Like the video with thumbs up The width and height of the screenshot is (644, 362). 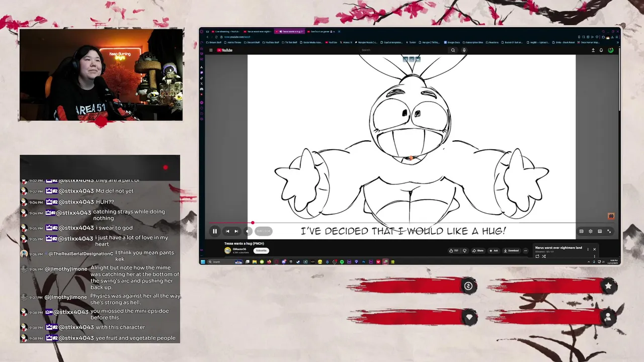tap(454, 250)
